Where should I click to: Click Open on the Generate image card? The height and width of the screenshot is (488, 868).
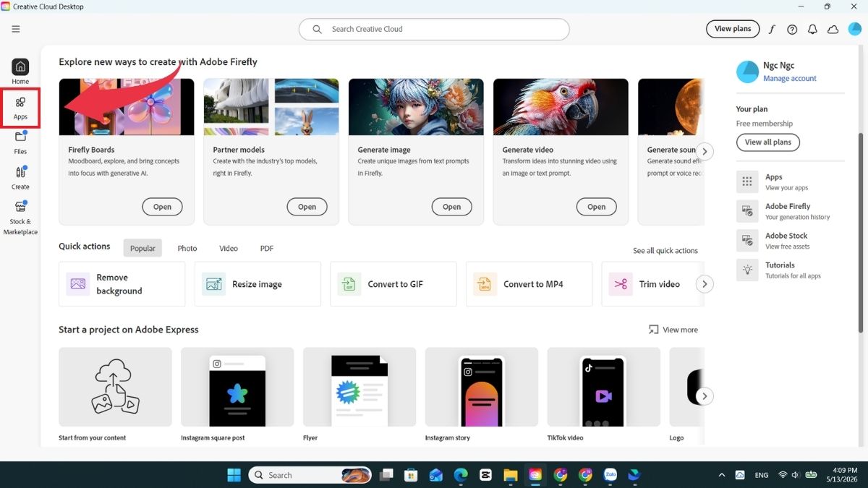tap(451, 207)
